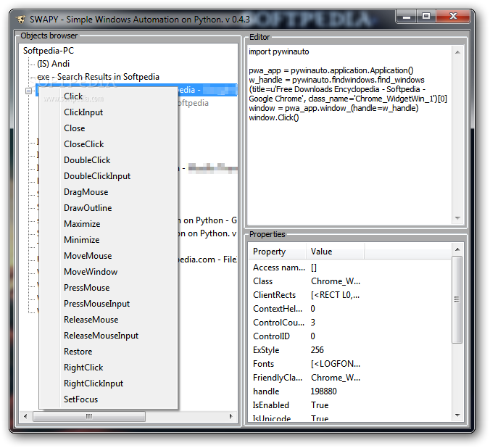Click the Property column header

coord(277,252)
